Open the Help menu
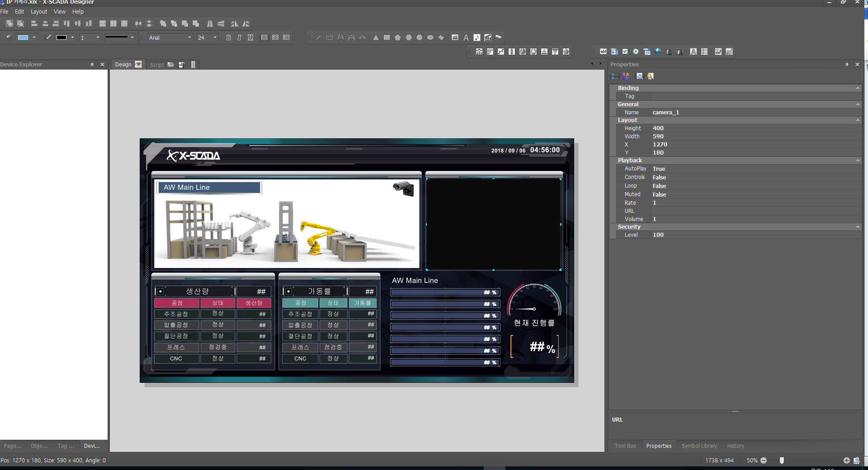The height and width of the screenshot is (470, 868). coord(78,12)
